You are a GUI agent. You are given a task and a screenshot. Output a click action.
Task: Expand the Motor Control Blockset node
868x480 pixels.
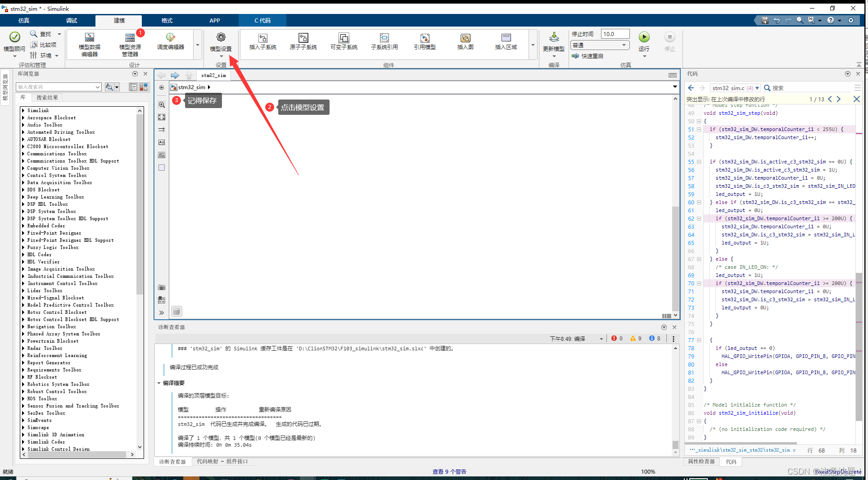[23, 312]
